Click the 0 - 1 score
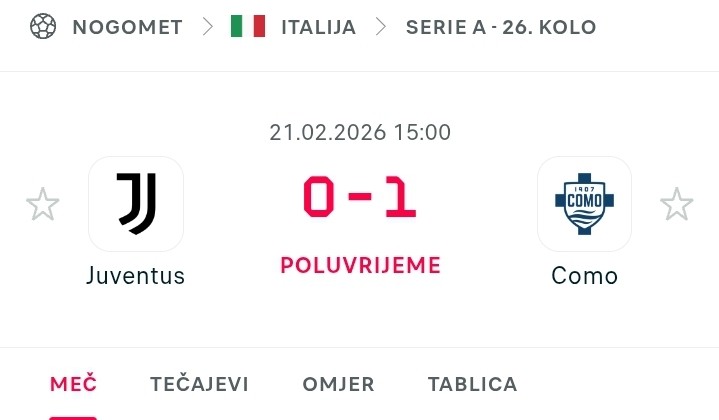 click(360, 199)
